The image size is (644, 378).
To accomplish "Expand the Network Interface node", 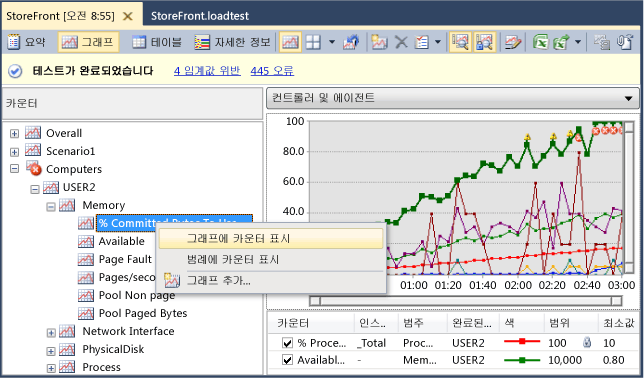I will (x=51, y=332).
